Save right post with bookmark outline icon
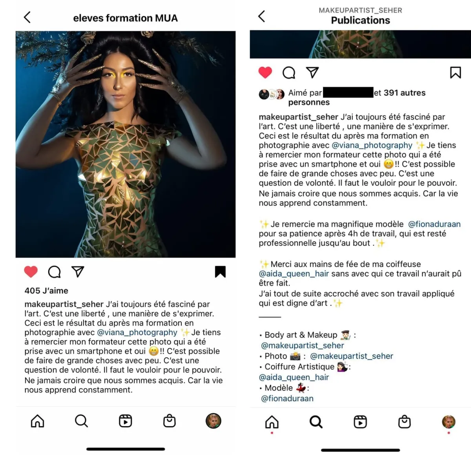Image resolution: width=471 pixels, height=476 pixels. click(455, 72)
